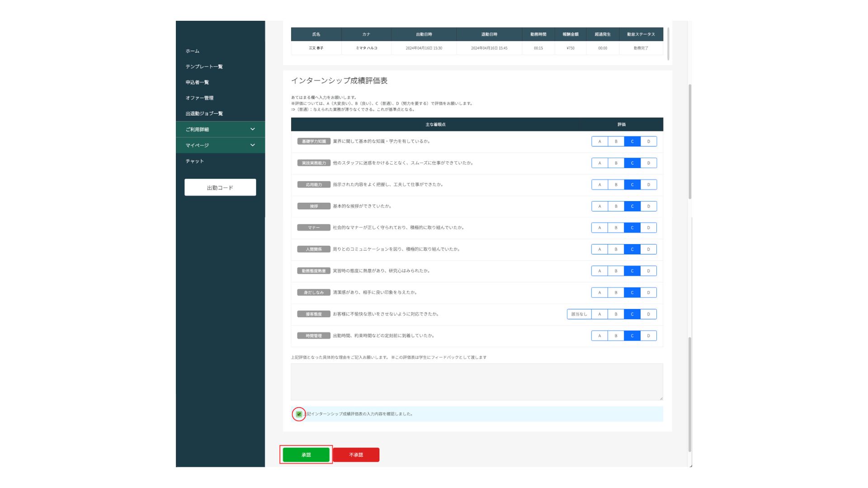The image size is (868, 488).
Task: Open ホーム in the sidebar menu
Action: click(192, 51)
